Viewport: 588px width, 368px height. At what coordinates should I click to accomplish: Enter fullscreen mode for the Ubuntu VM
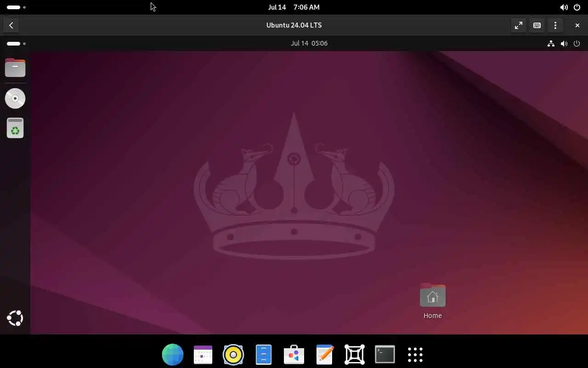tap(519, 25)
